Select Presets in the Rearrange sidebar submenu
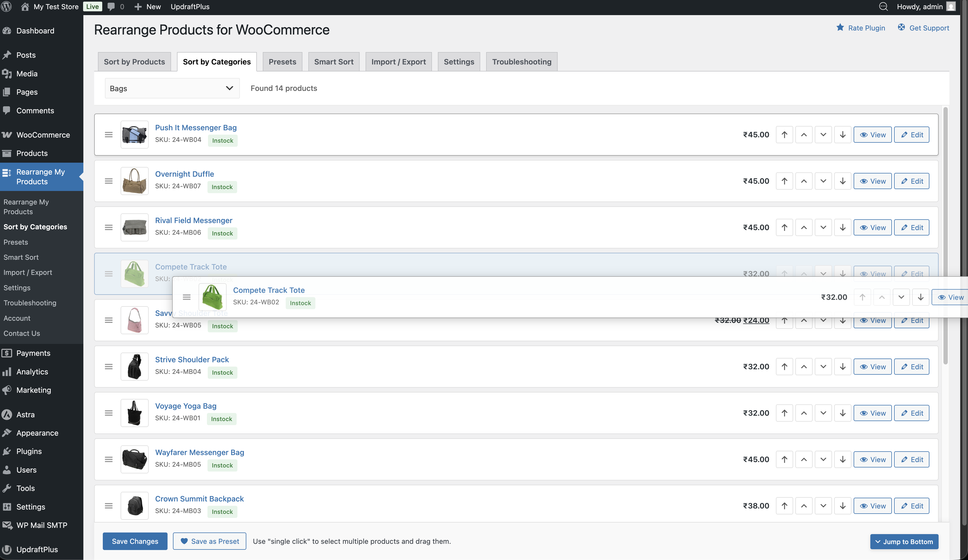 point(15,242)
